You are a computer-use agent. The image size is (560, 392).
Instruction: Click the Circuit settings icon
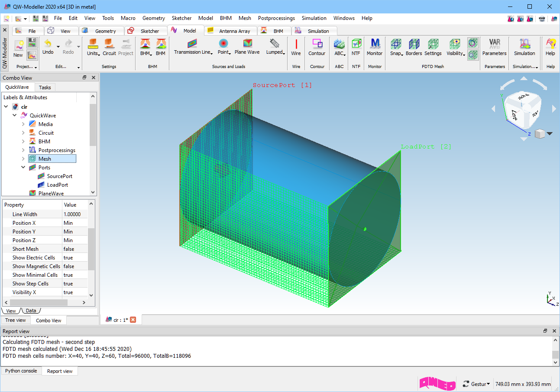[x=109, y=47]
